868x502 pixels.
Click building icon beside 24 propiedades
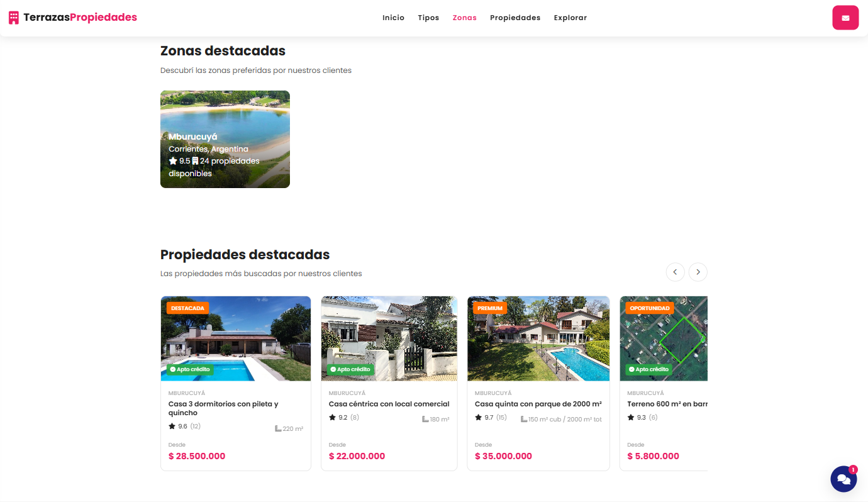(195, 161)
